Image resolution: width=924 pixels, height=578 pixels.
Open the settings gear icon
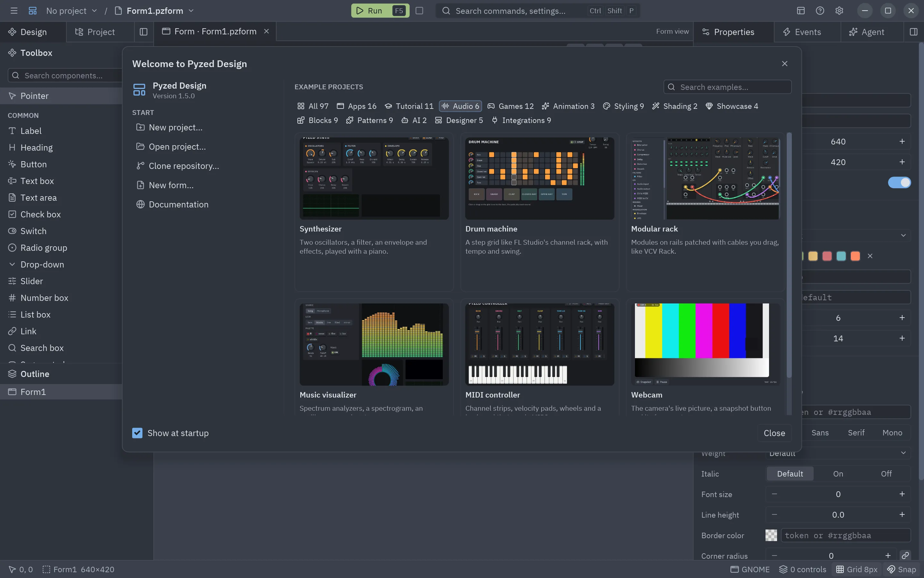(839, 11)
